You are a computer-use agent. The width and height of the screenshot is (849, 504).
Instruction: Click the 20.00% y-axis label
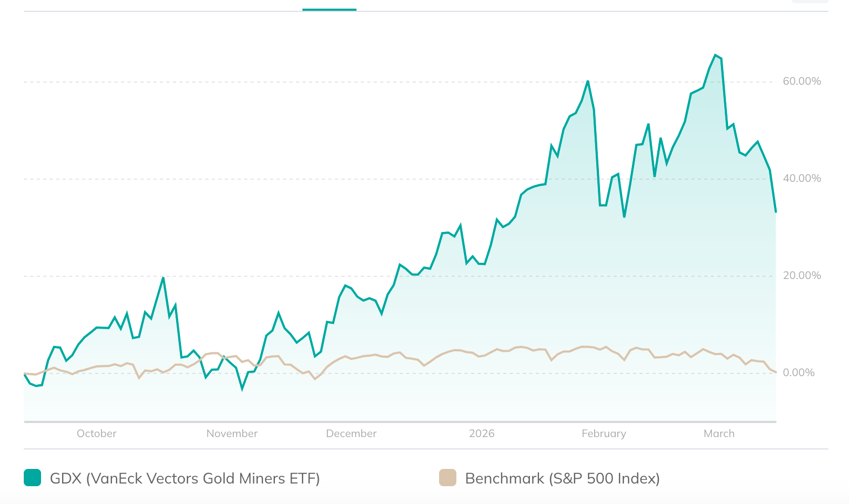pyautogui.click(x=801, y=276)
